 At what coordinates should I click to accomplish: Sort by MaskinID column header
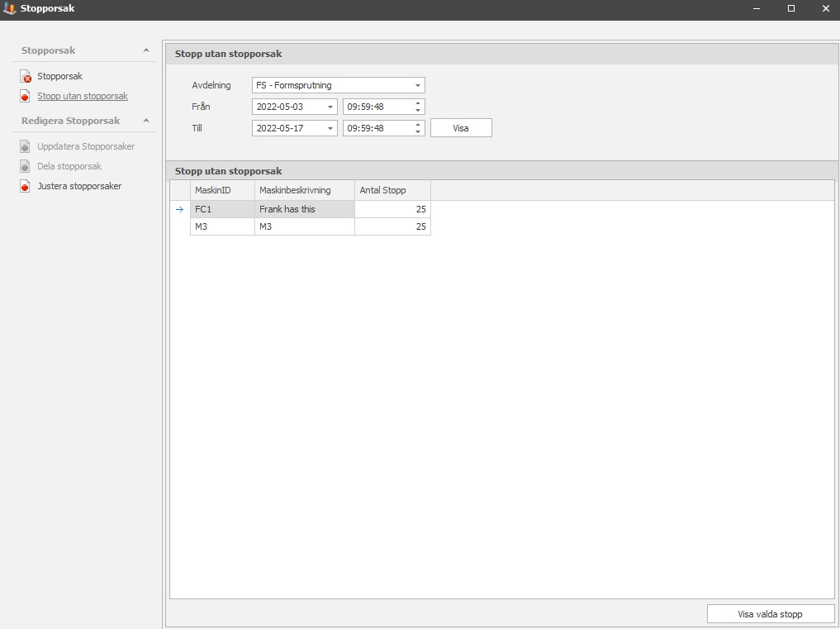pyautogui.click(x=222, y=190)
